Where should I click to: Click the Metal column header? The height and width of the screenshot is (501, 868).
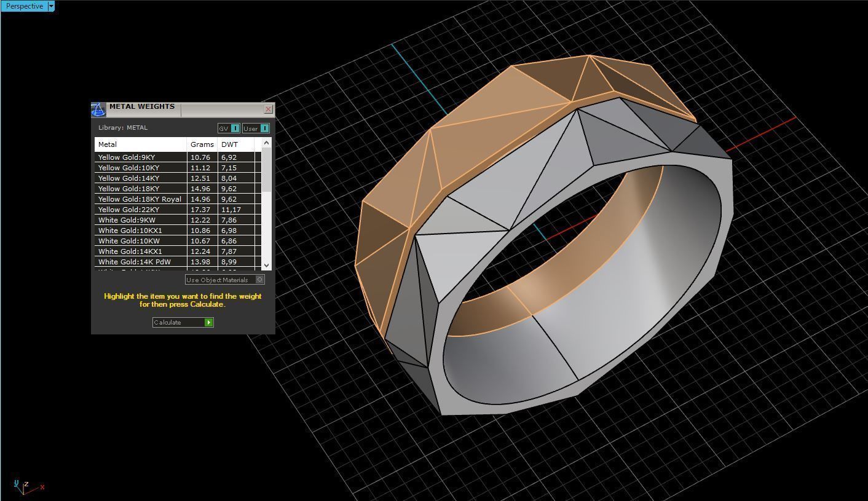click(141, 144)
